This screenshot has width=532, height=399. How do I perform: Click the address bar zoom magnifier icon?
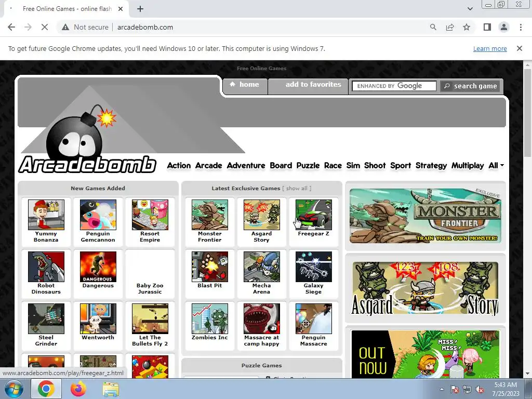(433, 27)
